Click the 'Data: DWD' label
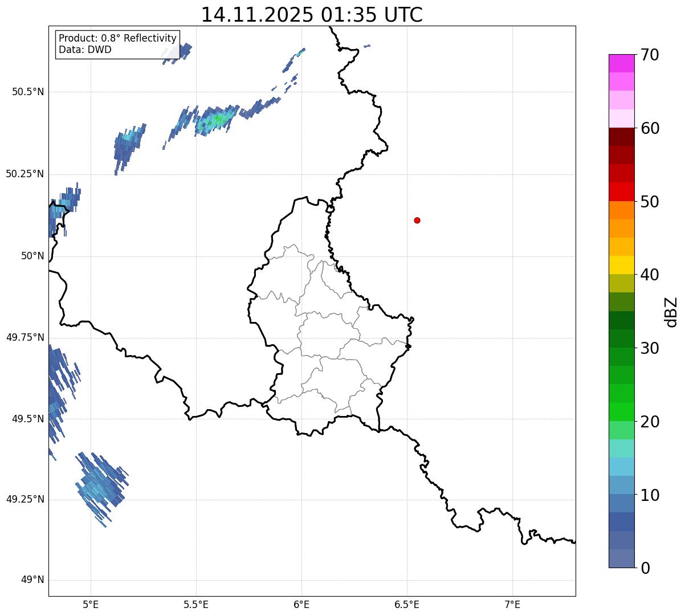Image resolution: width=685 pixels, height=616 pixels. pos(85,50)
